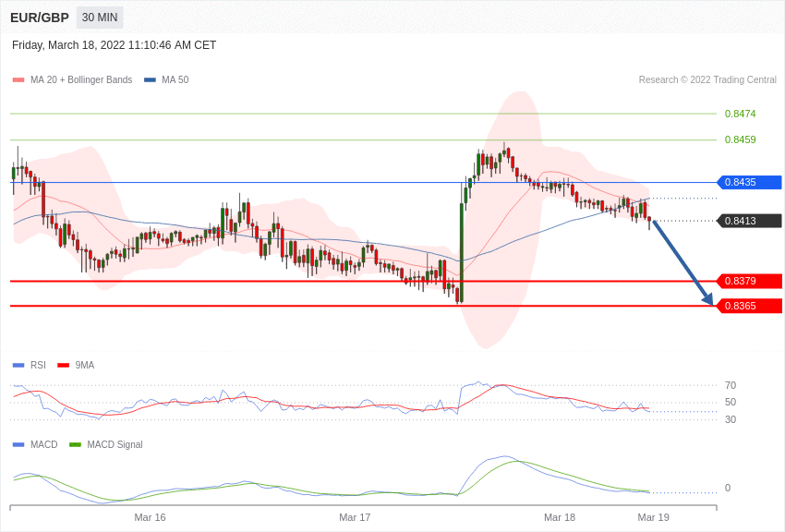The image size is (785, 532).
Task: Click the 0.8474 resistance level label
Action: coord(740,114)
